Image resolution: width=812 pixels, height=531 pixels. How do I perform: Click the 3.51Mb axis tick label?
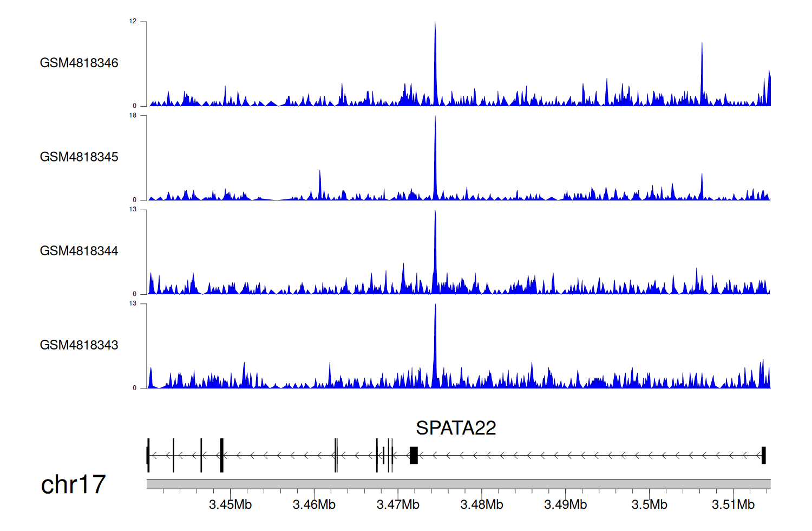click(x=733, y=505)
